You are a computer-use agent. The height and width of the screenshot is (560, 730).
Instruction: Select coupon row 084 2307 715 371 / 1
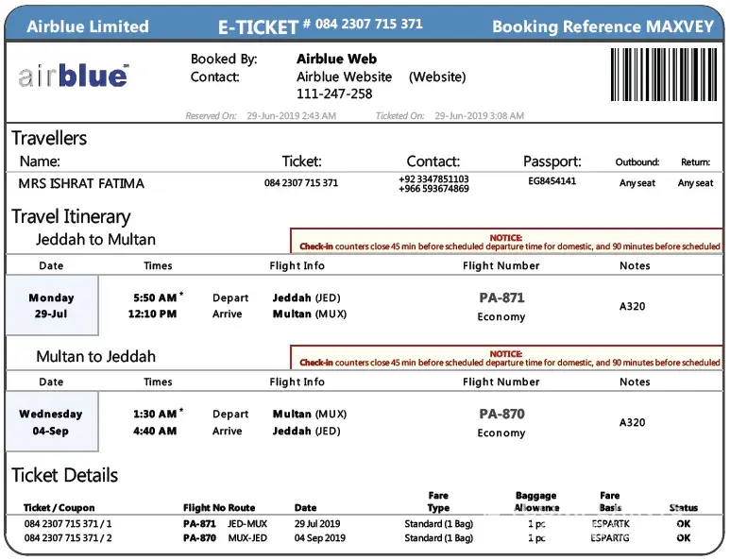click(x=68, y=523)
